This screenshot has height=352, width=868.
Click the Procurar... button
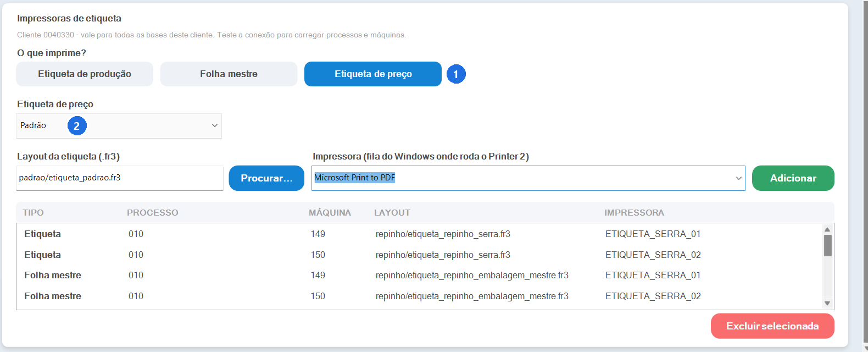click(266, 178)
